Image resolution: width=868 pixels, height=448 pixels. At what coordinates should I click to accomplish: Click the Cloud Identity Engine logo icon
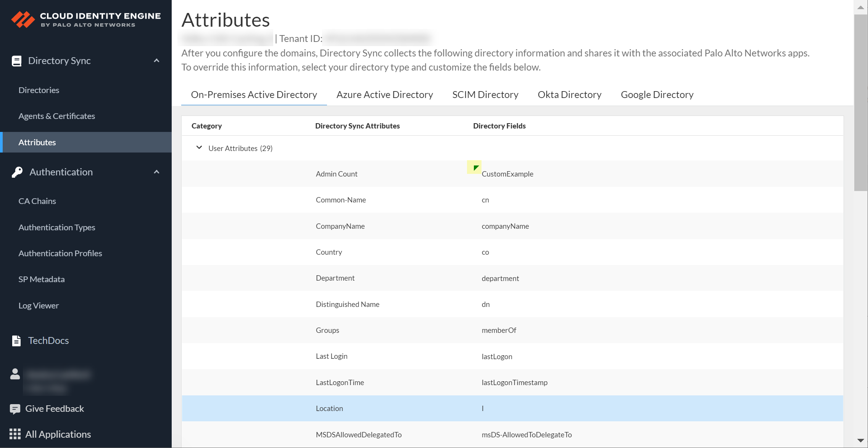[23, 19]
